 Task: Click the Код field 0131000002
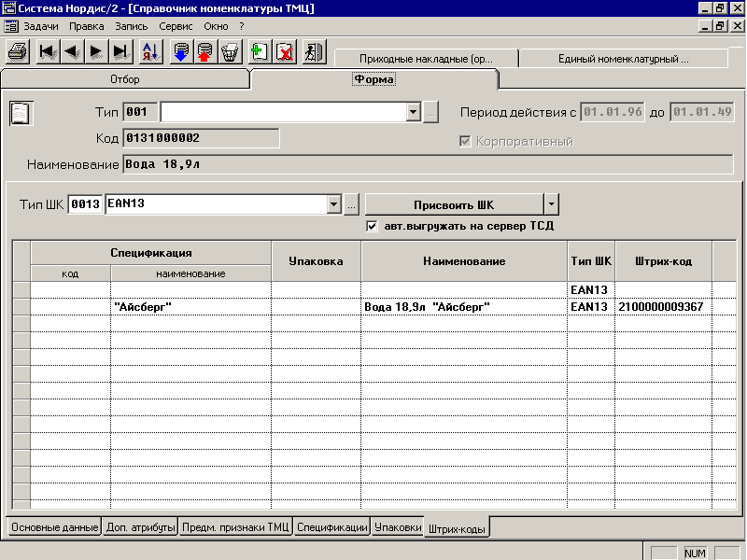coord(201,138)
